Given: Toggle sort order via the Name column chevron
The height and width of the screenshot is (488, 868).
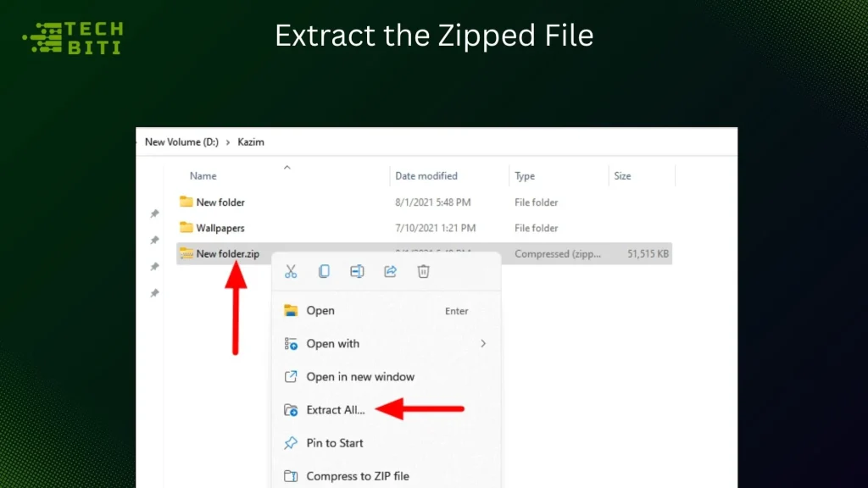Looking at the screenshot, I should (287, 168).
